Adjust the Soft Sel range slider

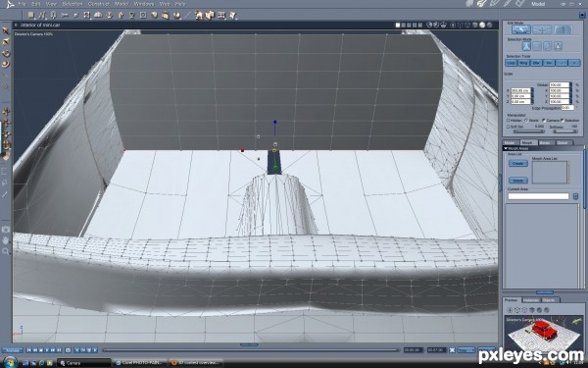click(529, 131)
